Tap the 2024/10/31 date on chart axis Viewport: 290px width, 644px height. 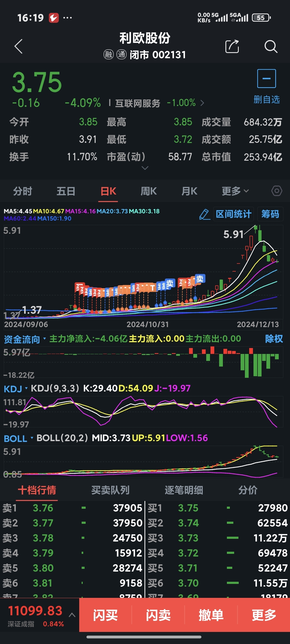click(x=148, y=324)
